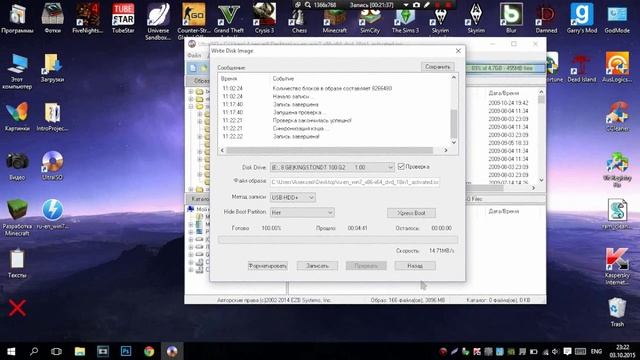
Task: Take a snapshot with the recorder camera icon
Action: click(x=416, y=5)
